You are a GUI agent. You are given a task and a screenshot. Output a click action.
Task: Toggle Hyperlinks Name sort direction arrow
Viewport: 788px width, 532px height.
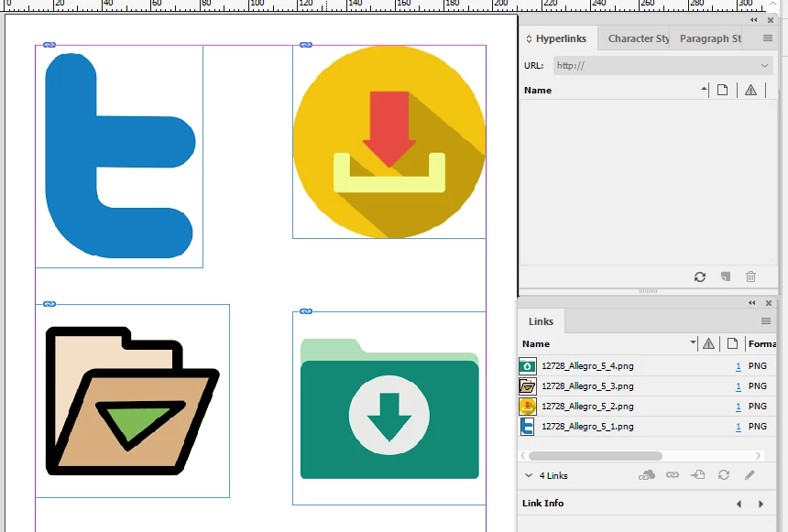coord(704,90)
